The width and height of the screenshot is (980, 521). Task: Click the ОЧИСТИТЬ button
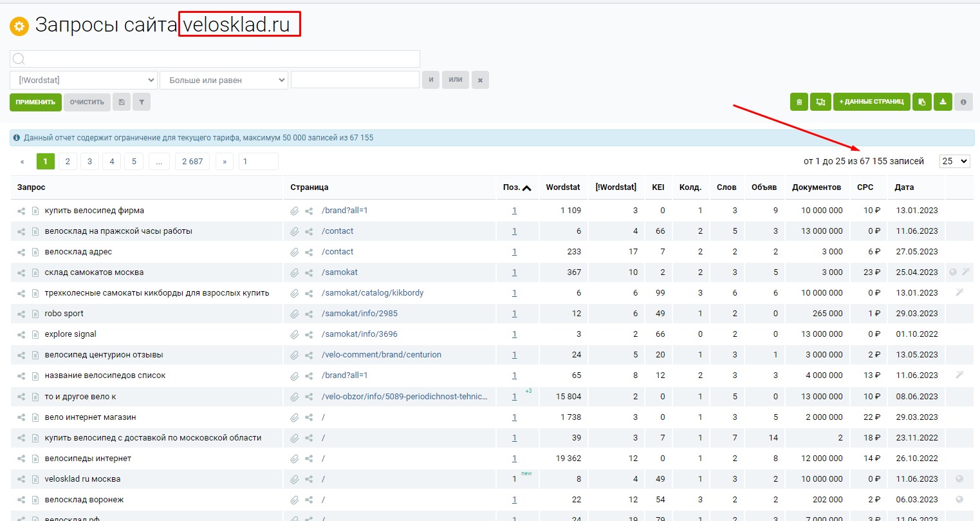pos(87,102)
